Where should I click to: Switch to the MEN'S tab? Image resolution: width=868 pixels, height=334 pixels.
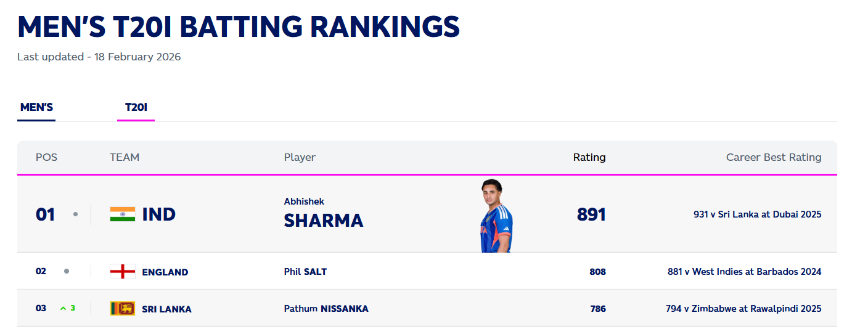click(36, 107)
